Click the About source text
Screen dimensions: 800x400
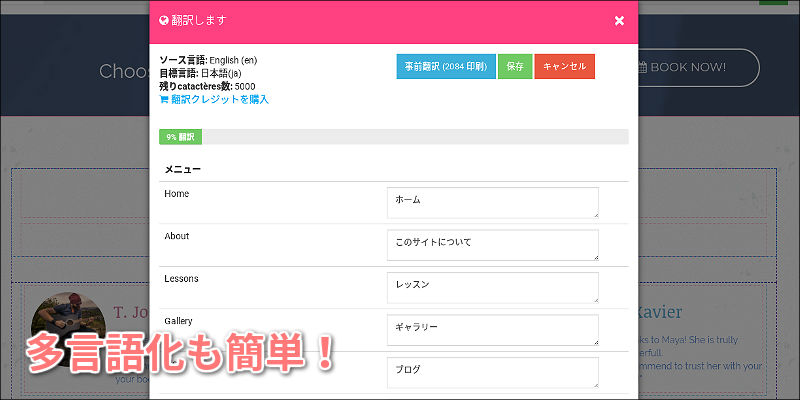177,236
